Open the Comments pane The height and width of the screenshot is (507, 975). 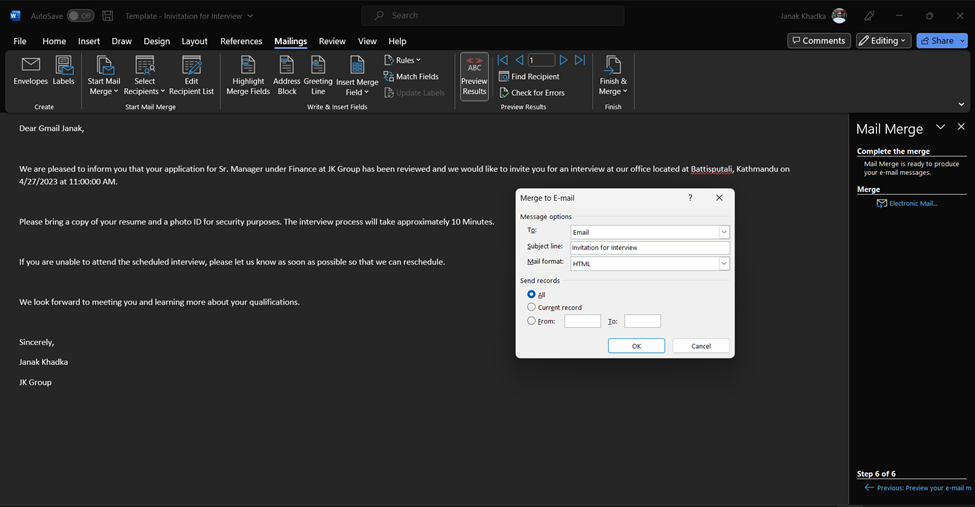(x=819, y=40)
